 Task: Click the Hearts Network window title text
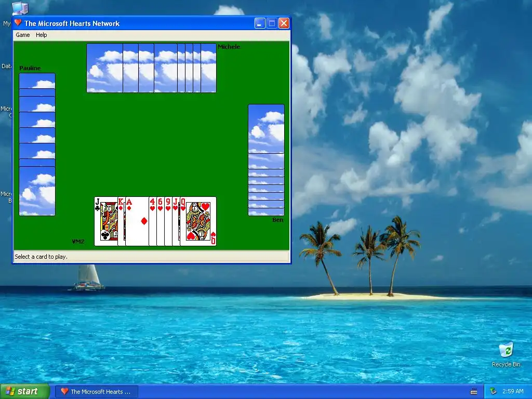click(72, 23)
